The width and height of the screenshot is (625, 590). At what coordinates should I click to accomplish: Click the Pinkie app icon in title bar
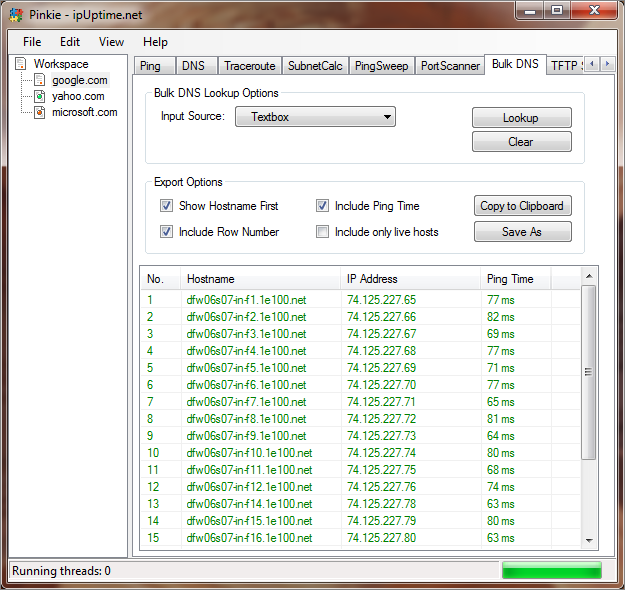(15, 14)
